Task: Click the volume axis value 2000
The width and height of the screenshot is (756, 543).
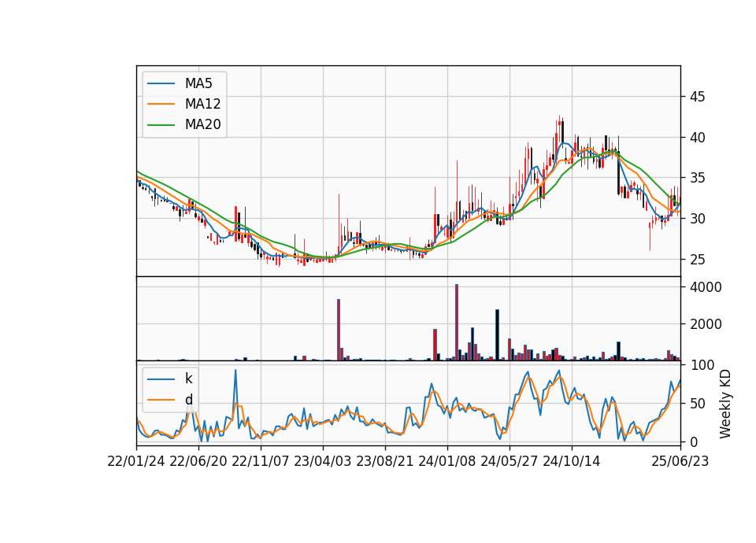Action: pyautogui.click(x=706, y=324)
